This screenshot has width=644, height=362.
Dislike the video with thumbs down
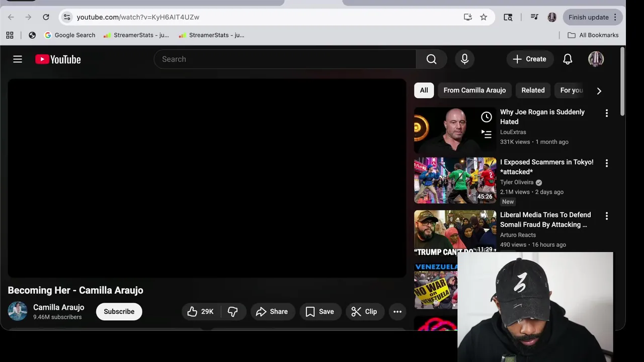pos(232,312)
